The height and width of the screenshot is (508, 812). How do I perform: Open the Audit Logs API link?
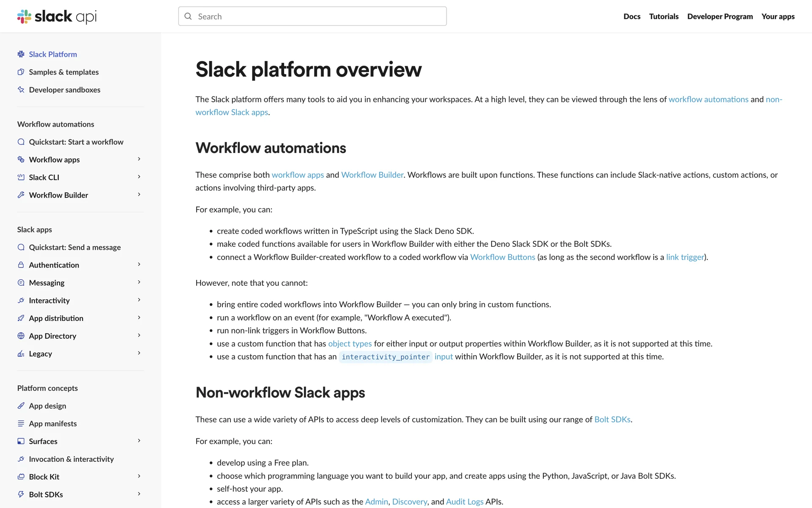point(464,502)
